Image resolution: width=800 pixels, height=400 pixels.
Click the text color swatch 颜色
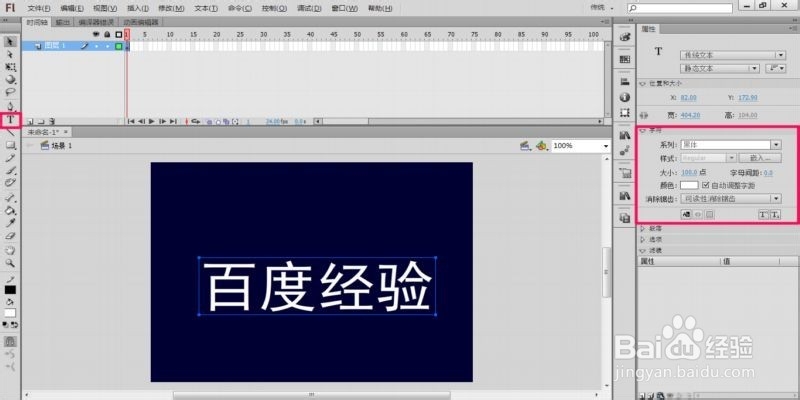[x=689, y=185]
